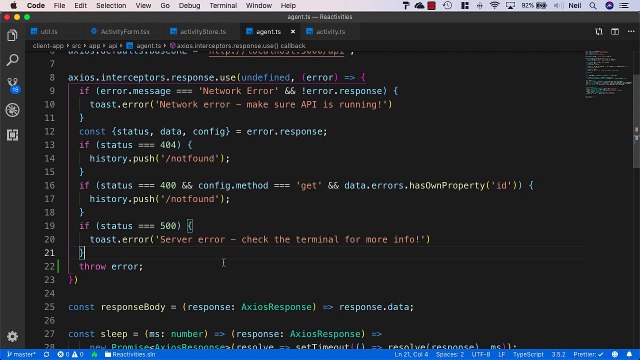Open errors and warnings count in status bar
The image size is (640, 360).
coord(70,354)
